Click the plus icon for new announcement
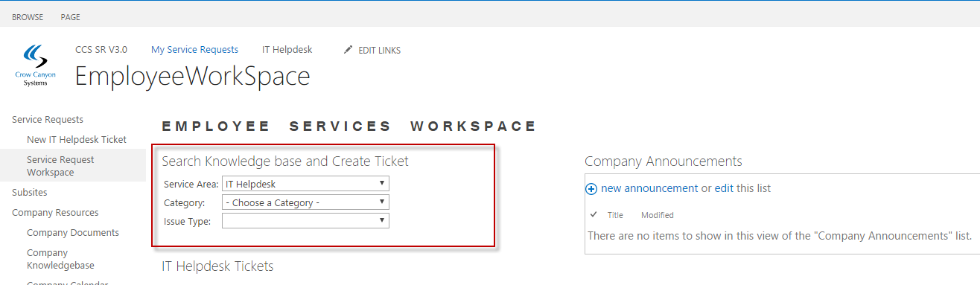980x285 pixels. click(592, 189)
